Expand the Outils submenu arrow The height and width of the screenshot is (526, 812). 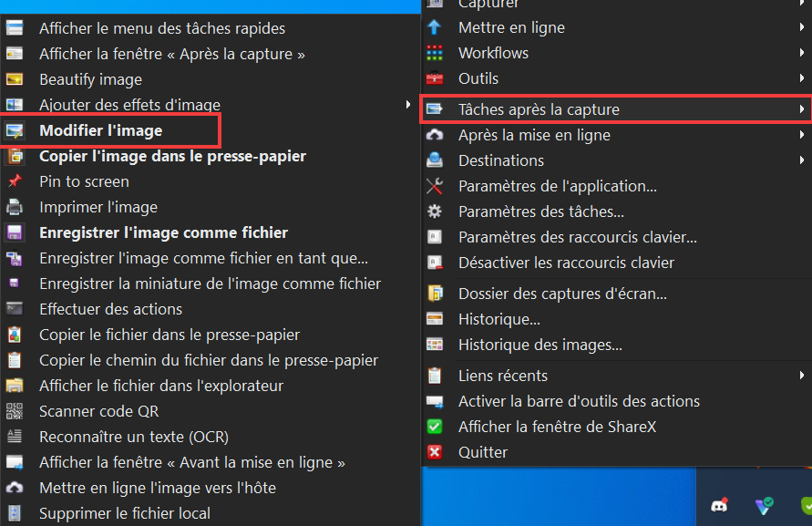802,77
